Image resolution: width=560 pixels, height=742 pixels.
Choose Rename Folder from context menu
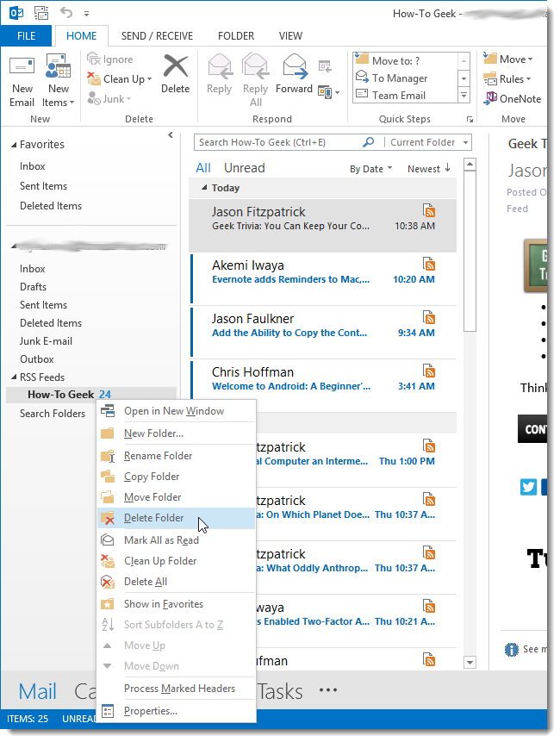(x=176, y=456)
